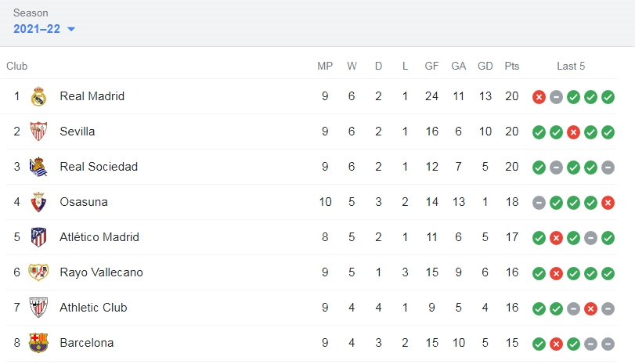The image size is (635, 364).
Task: Click the Last 5 column header
Action: pos(571,66)
